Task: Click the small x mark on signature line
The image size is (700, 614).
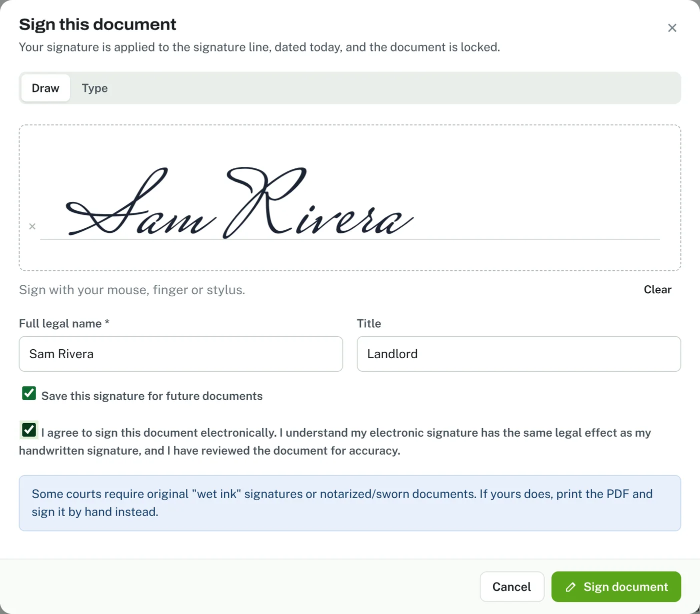Action: coord(32,226)
